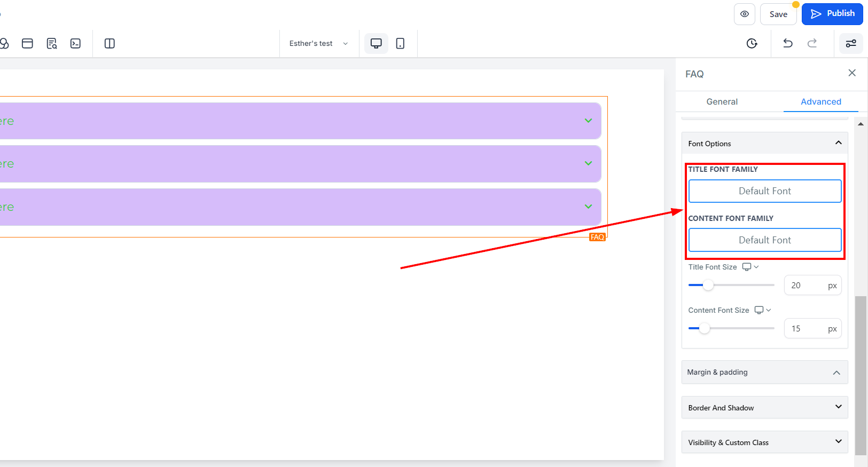Expand Visibility & Custom Class section
868x467 pixels.
coord(764,442)
